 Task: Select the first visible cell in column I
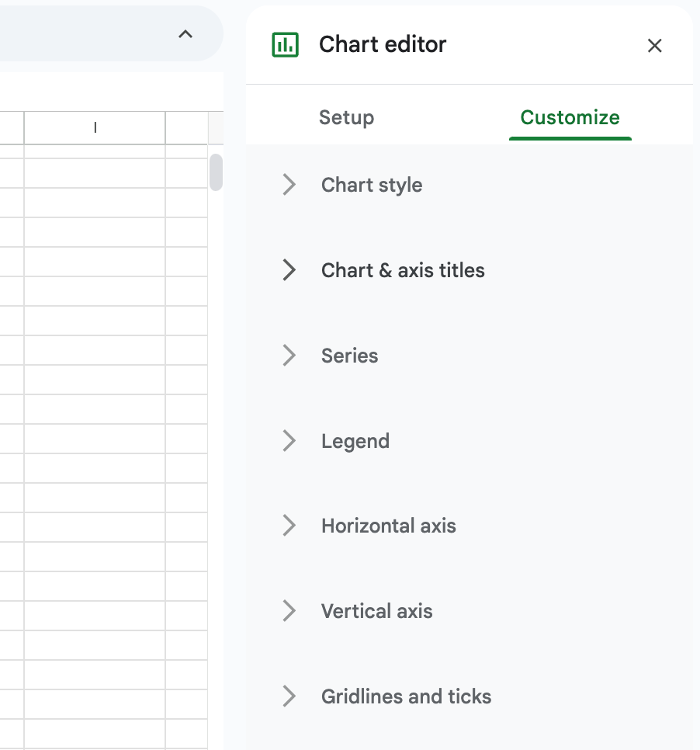[95, 173]
